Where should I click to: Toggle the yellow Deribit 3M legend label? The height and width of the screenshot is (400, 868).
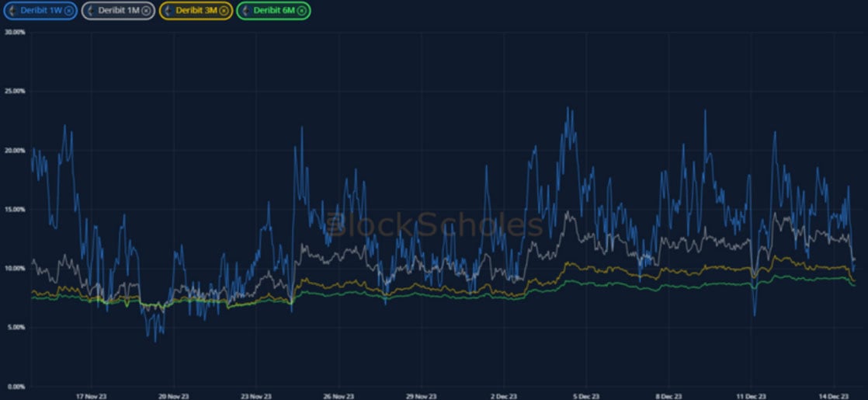click(x=195, y=11)
